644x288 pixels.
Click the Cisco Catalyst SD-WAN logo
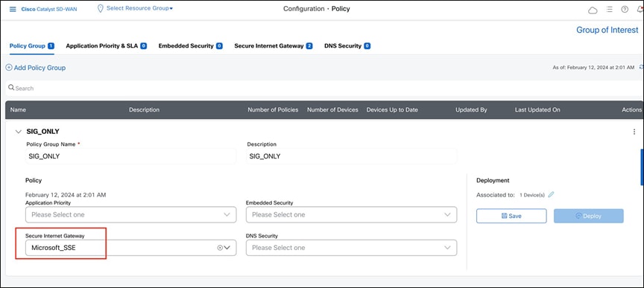49,9
